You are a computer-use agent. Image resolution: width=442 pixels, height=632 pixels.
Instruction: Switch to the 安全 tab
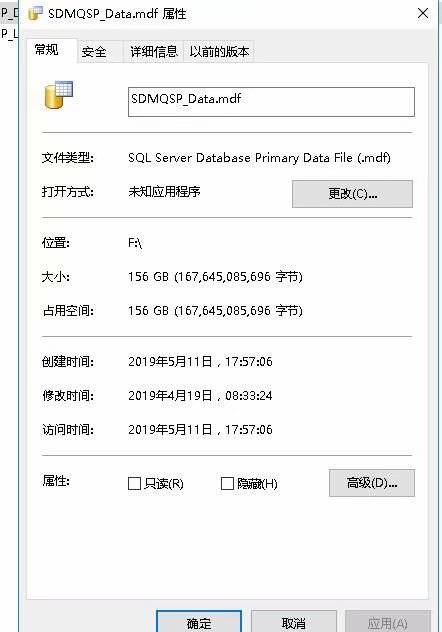click(94, 52)
